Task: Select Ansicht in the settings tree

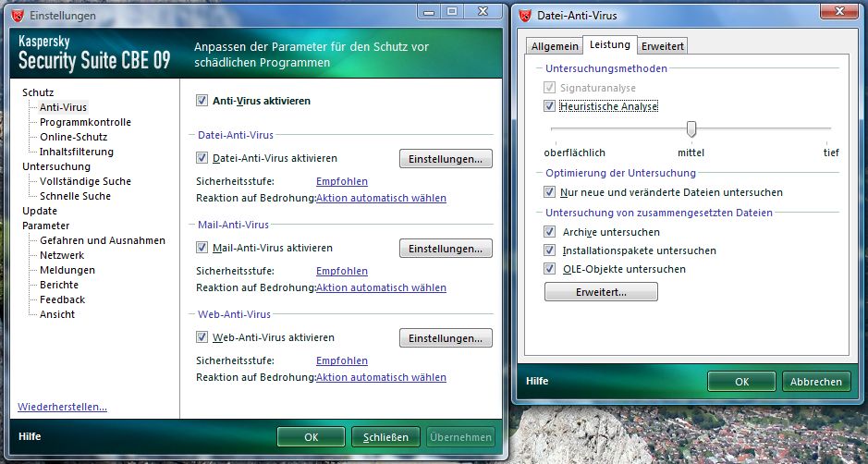Action: (57, 314)
